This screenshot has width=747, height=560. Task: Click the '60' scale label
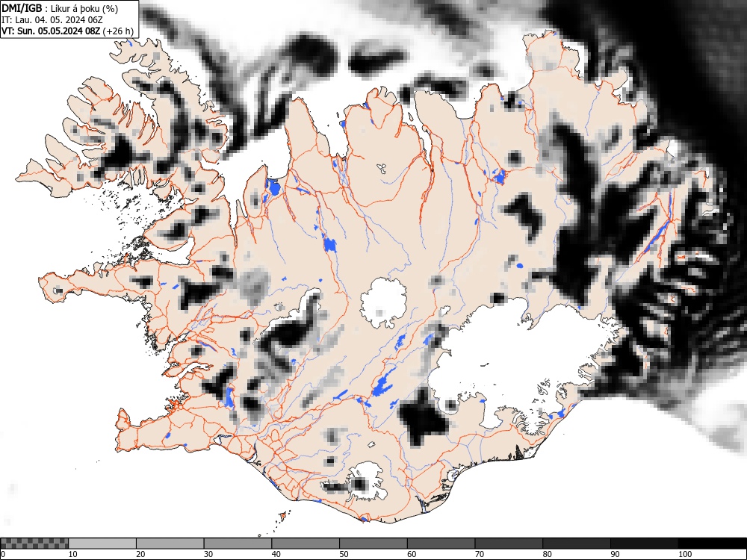[412, 554]
